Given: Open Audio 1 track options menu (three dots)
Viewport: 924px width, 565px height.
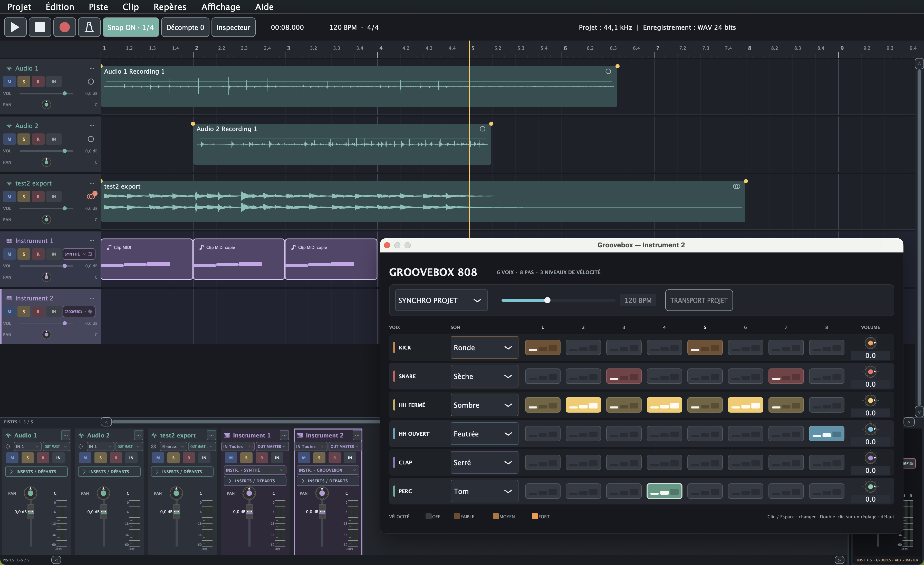Looking at the screenshot, I should [92, 68].
